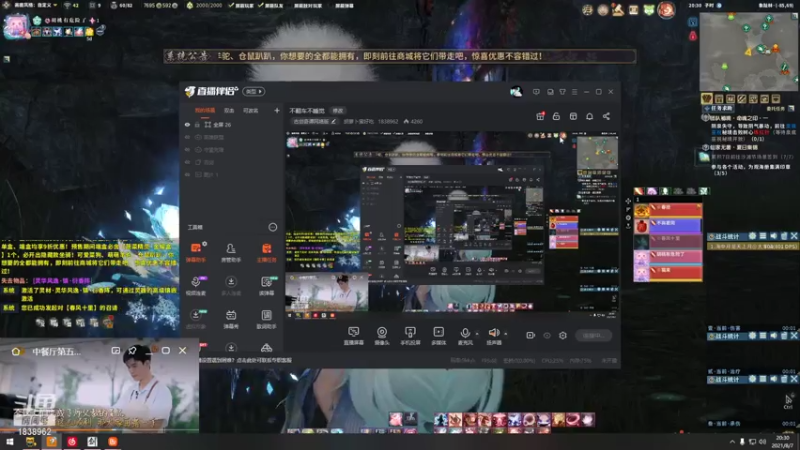The image size is (800, 450).
Task: Start recording with the record icon
Action: pyautogui.click(x=531, y=335)
